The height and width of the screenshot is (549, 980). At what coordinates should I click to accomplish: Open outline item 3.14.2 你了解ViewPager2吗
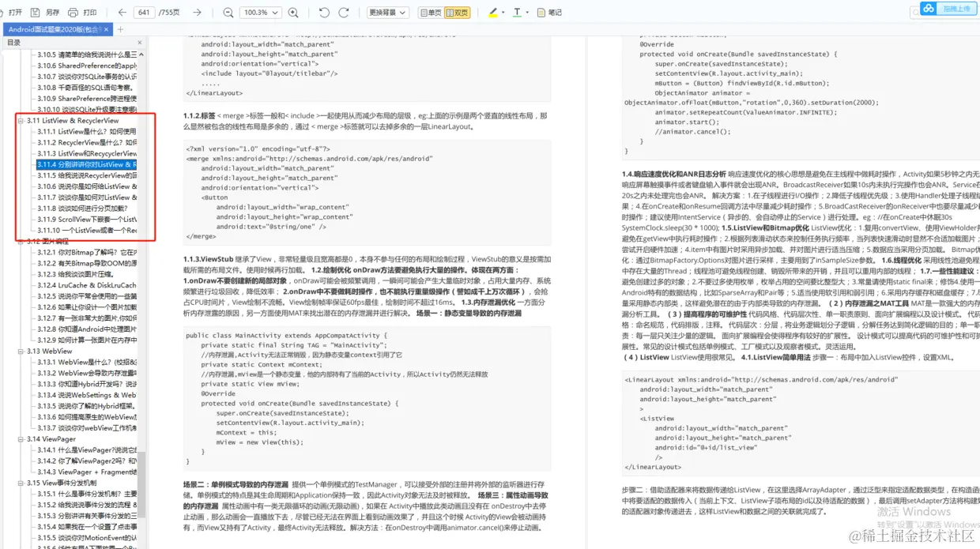[86, 461]
